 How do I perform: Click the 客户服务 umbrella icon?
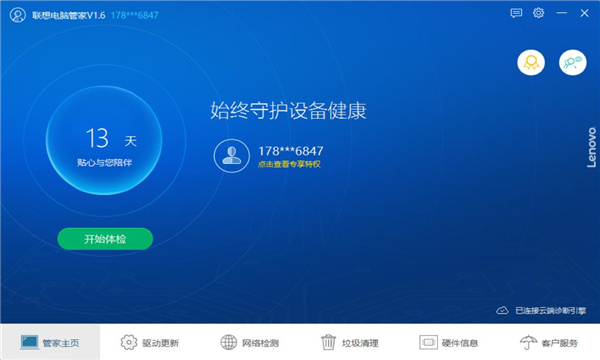pos(528,342)
